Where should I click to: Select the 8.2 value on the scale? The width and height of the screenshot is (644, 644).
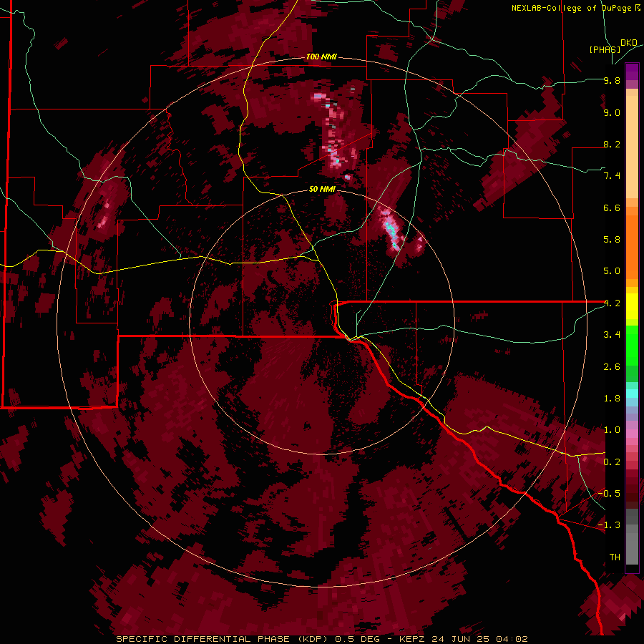click(612, 144)
